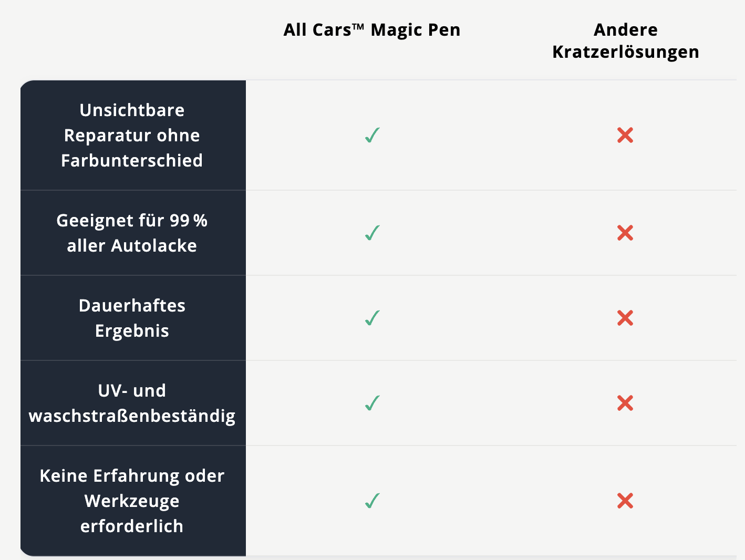Click the word Farbunterschied in first row
Screen dimensions: 745x560
[132, 161]
